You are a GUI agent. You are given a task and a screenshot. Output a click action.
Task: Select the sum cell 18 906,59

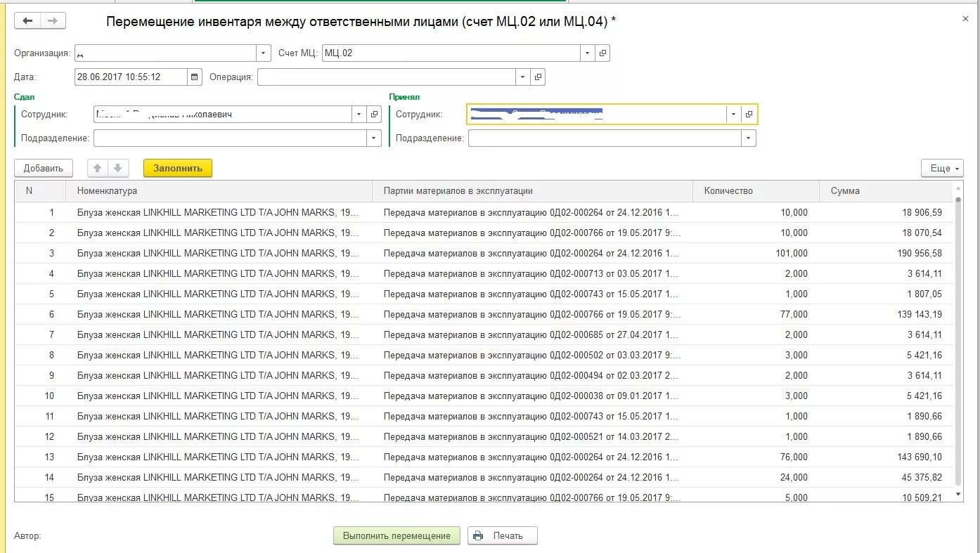click(x=886, y=212)
